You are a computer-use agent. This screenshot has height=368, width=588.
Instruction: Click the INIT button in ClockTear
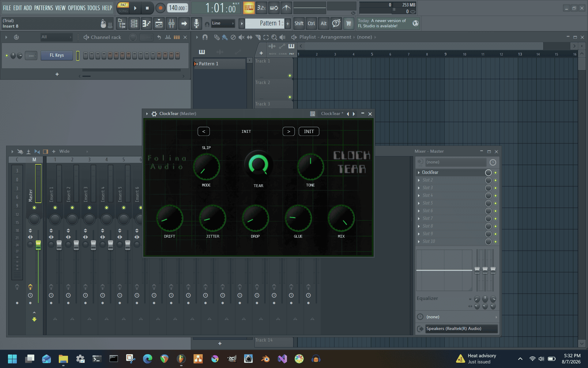click(309, 132)
